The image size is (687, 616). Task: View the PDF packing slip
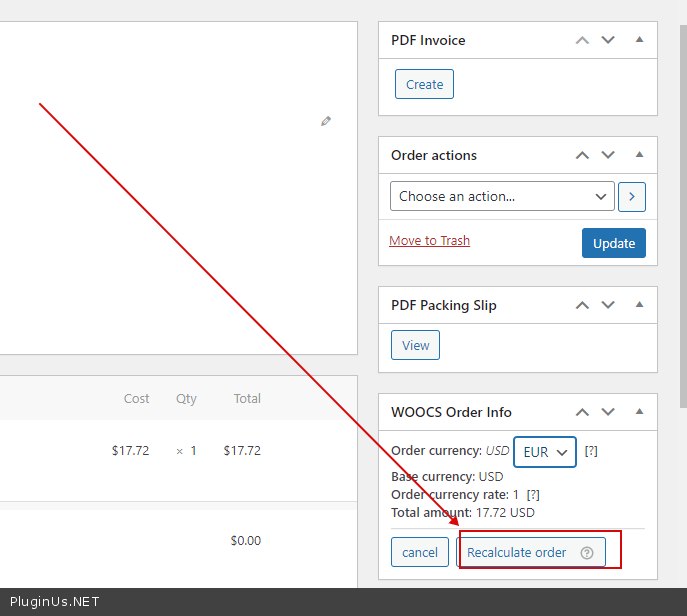pyautogui.click(x=415, y=346)
